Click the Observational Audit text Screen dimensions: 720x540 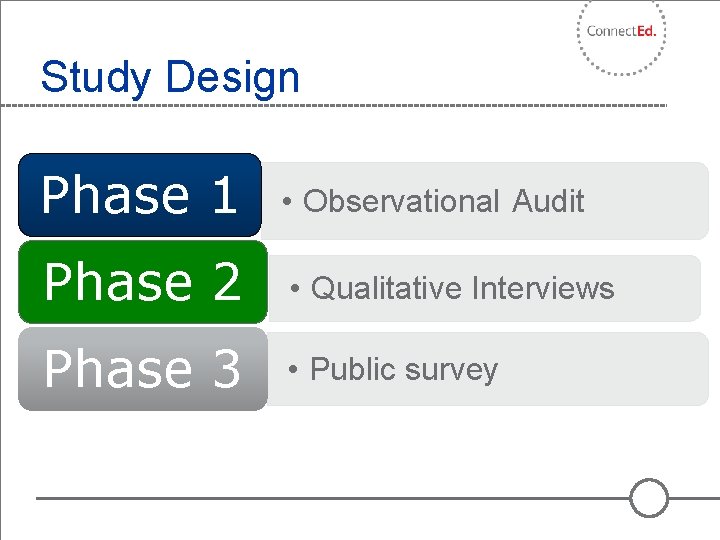[x=443, y=201]
